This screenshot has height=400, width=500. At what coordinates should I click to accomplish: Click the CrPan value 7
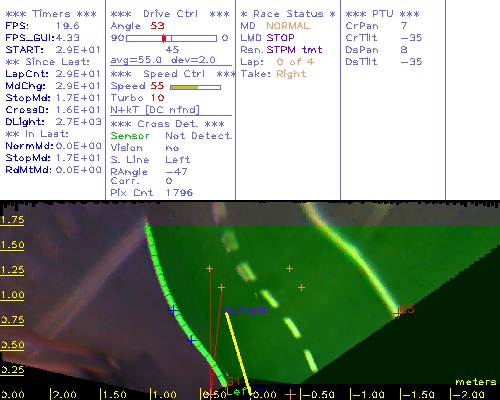(x=404, y=26)
